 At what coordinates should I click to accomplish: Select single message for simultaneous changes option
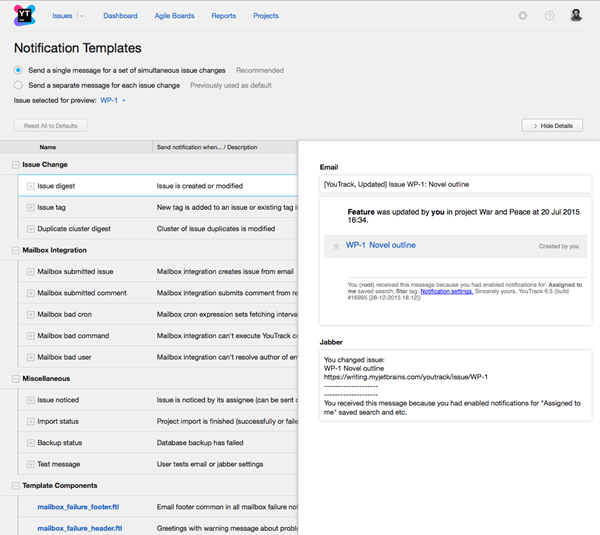click(x=19, y=70)
